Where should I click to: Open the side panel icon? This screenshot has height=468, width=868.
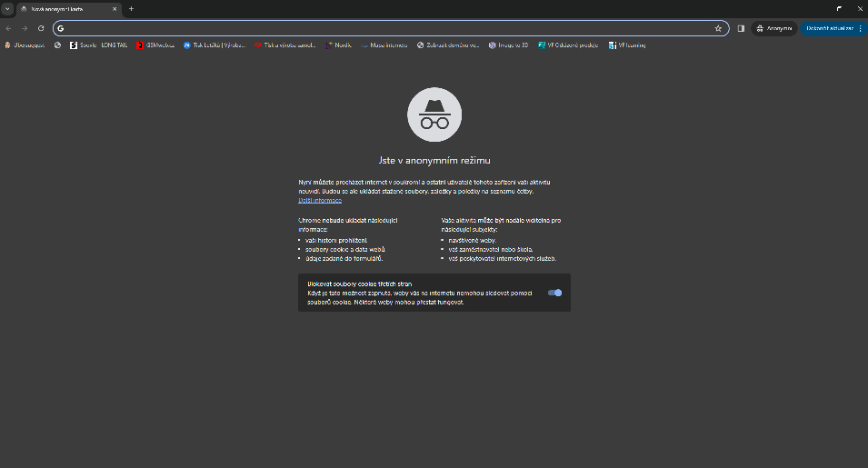pos(741,28)
